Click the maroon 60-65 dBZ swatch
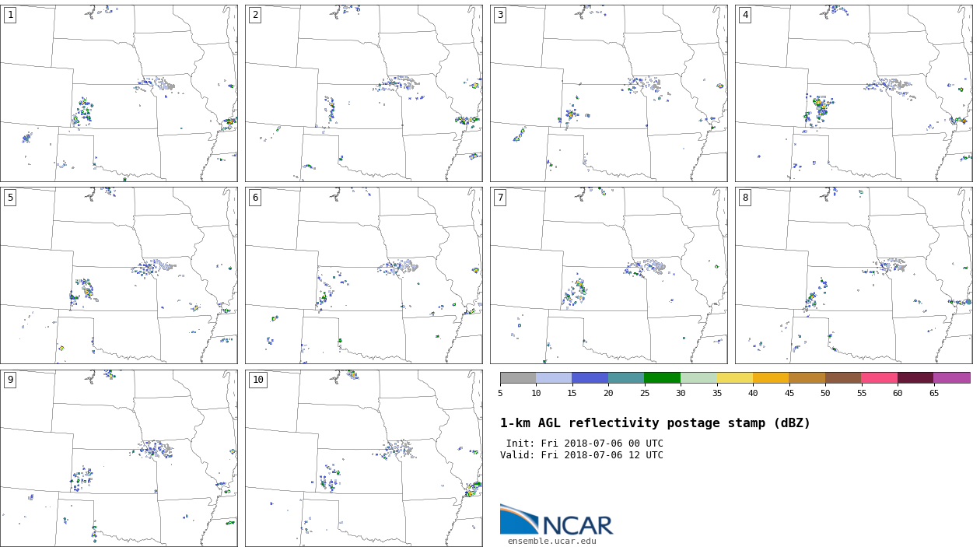This screenshot has width=980, height=547. pyautogui.click(x=915, y=377)
